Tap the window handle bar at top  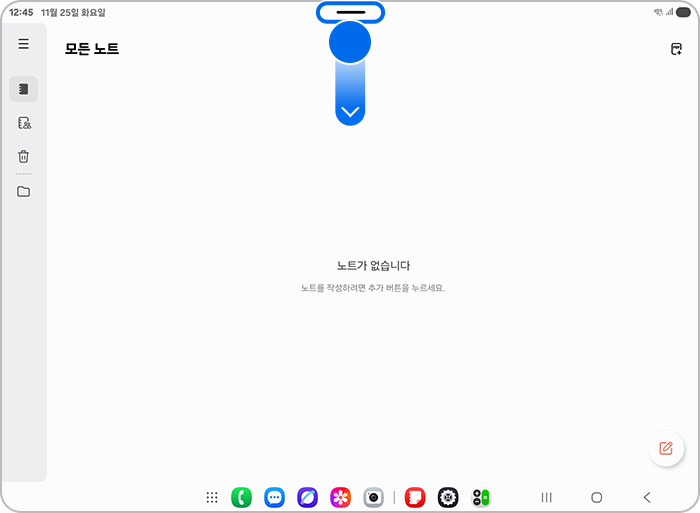click(350, 13)
